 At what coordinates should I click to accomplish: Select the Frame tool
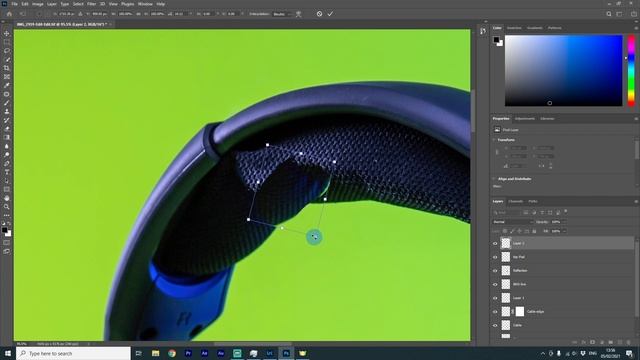[x=7, y=77]
